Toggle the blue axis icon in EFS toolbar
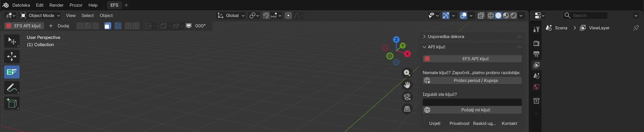The width and height of the screenshot is (644, 132). pyautogui.click(x=118, y=26)
